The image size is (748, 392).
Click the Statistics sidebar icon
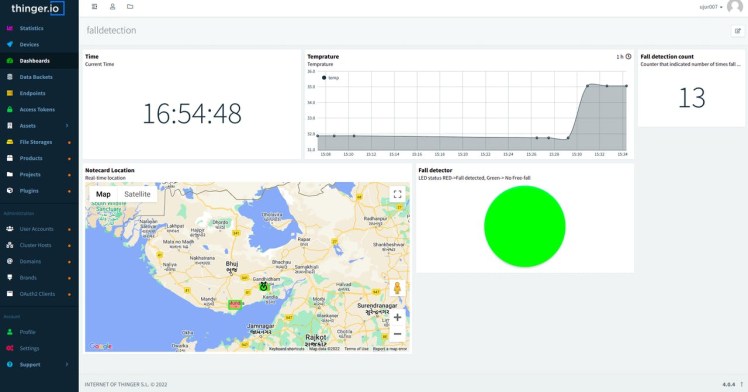(x=10, y=28)
